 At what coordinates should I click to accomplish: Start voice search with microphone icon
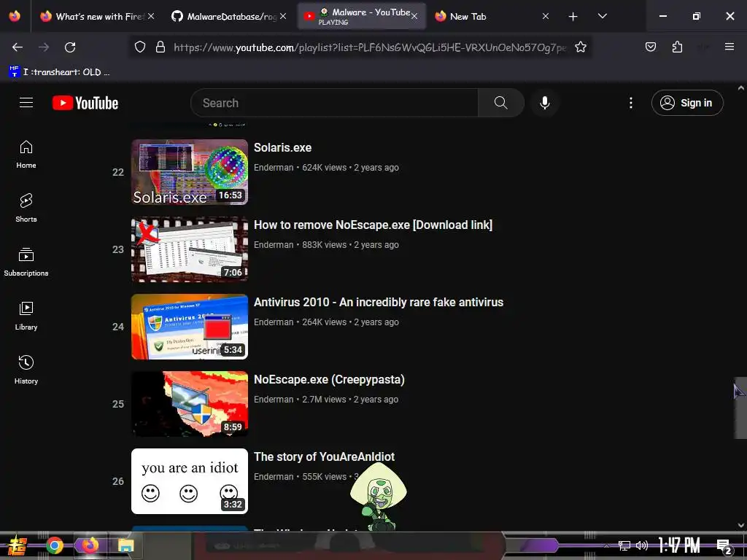point(544,103)
